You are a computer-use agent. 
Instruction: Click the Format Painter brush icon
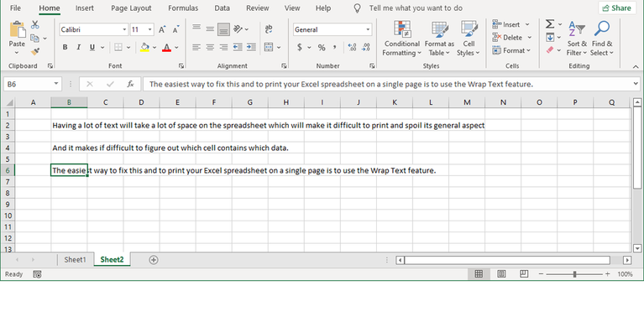[35, 52]
